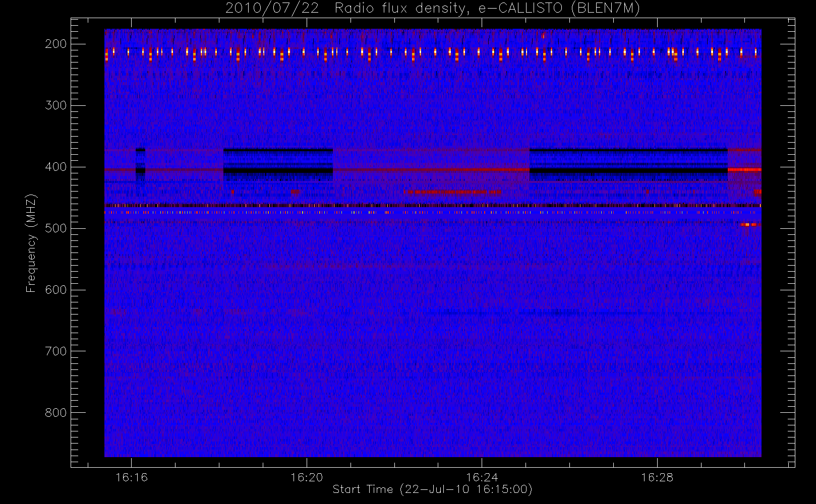Select the 400 frequency tick label

[x=56, y=167]
